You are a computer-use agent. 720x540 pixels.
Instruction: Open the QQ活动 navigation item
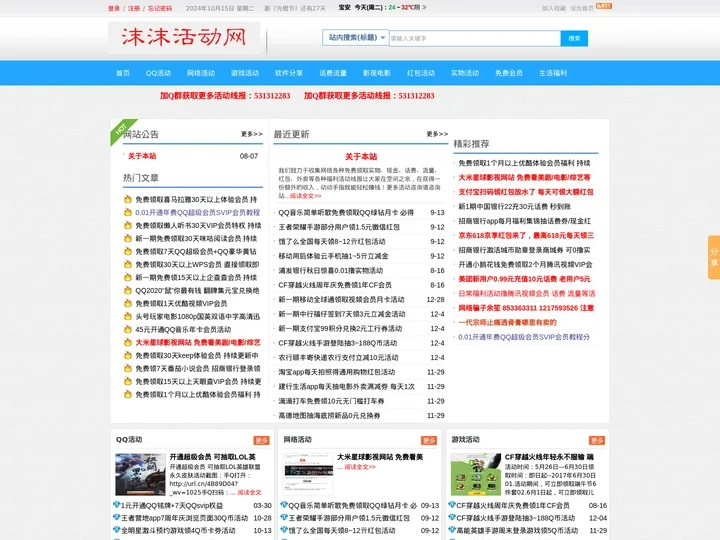click(x=158, y=73)
